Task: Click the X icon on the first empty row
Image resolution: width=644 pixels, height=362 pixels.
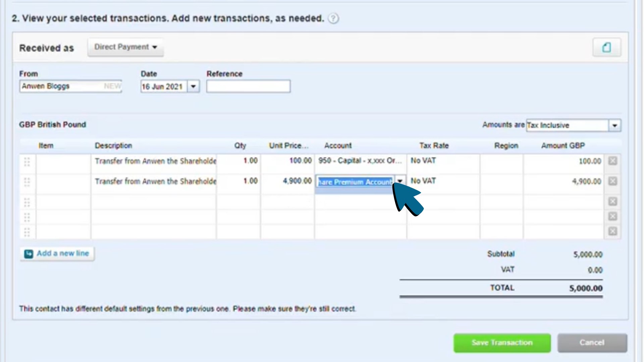Action: tap(612, 201)
